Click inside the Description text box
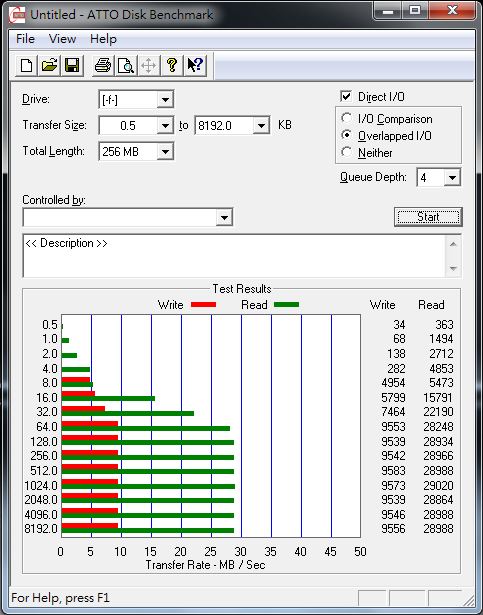Screen dimensions: 483x615 234,256
